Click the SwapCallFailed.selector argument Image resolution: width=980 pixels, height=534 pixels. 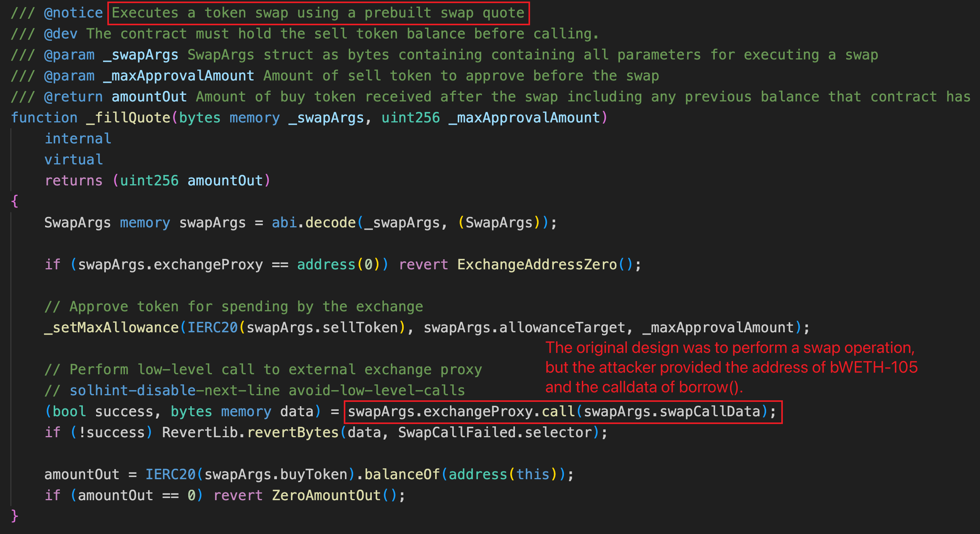coord(495,433)
